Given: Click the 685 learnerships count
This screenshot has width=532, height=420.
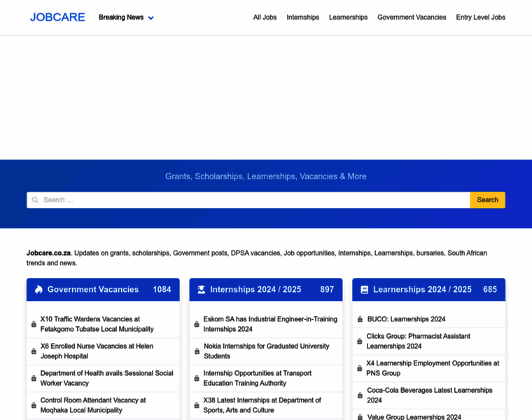Looking at the screenshot, I should coord(490,289).
